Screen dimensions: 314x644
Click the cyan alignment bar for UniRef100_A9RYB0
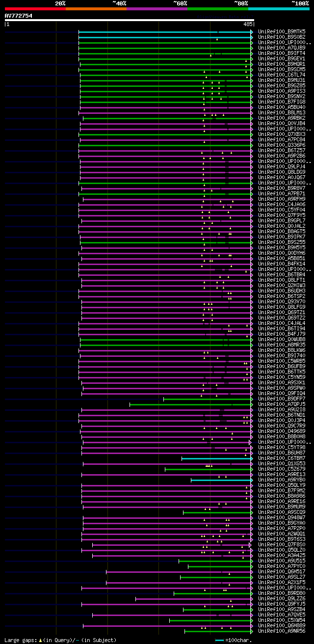222,480
